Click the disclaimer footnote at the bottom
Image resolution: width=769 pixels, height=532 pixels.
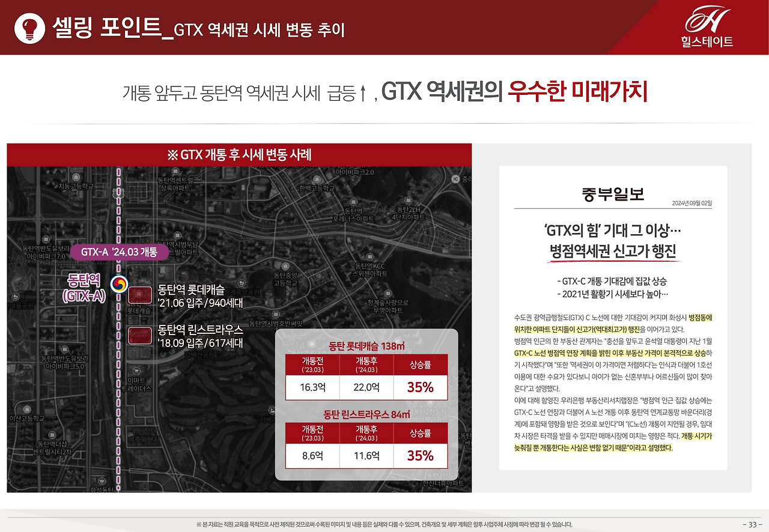[x=384, y=524]
